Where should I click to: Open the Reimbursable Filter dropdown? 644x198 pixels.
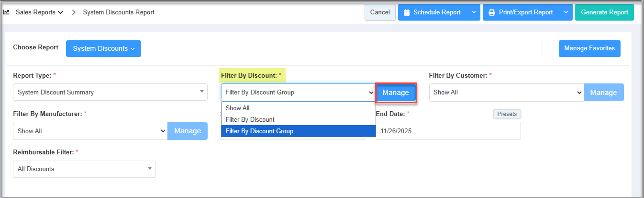pyautogui.click(x=84, y=169)
